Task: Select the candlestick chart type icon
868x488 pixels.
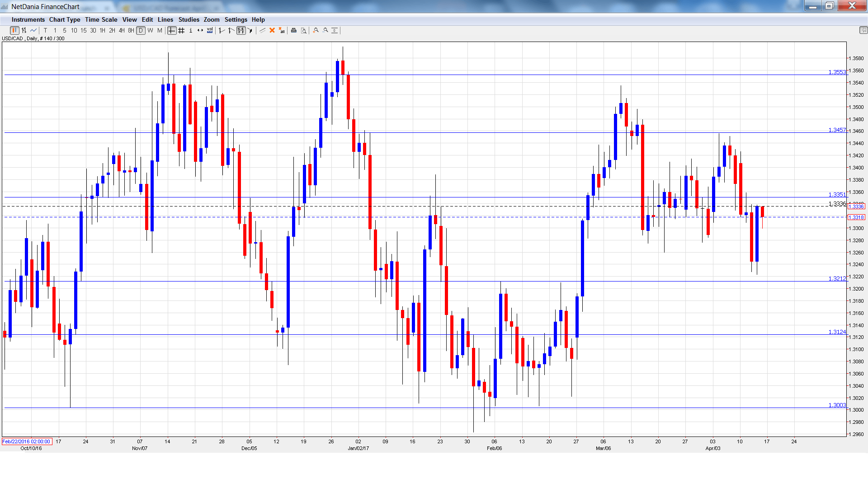Action: click(14, 31)
